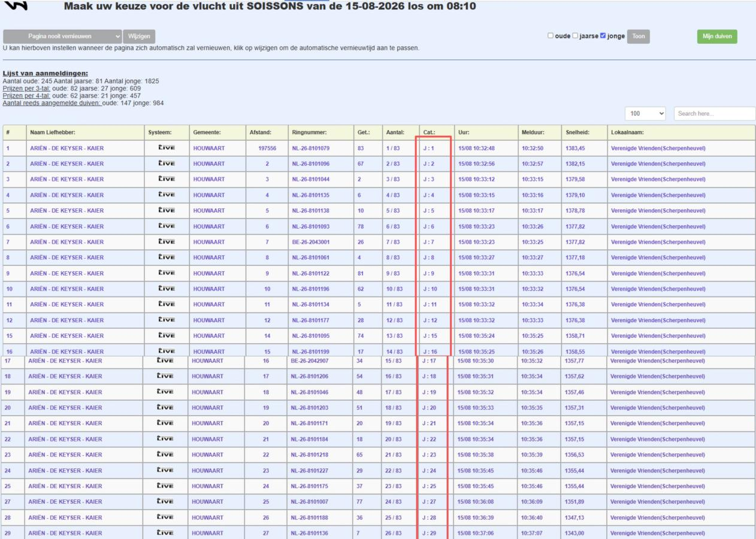Enable the jaarse checkbox
Screen dimensions: 756x539
[x=575, y=36]
